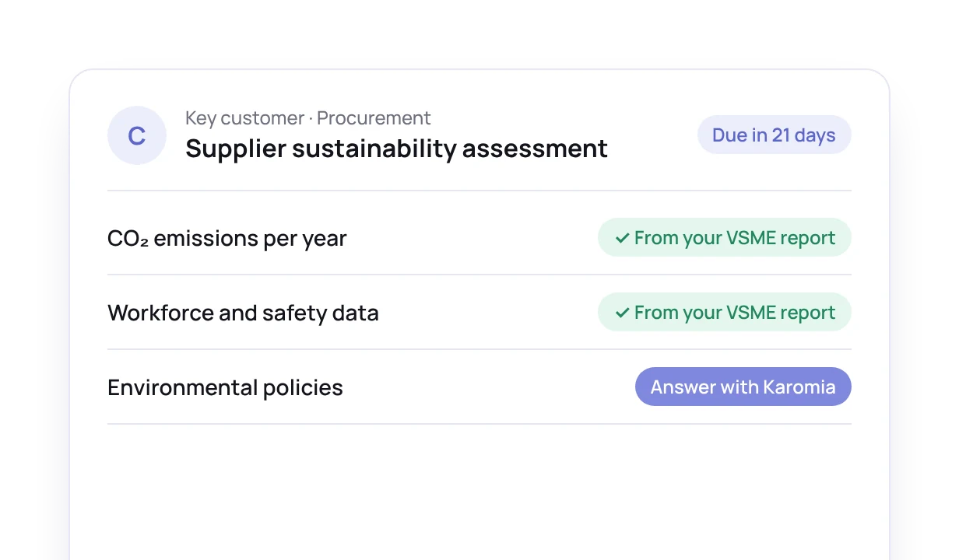The height and width of the screenshot is (560, 959).
Task: Click the VSME report badge for Workforce and safety
Action: (725, 312)
